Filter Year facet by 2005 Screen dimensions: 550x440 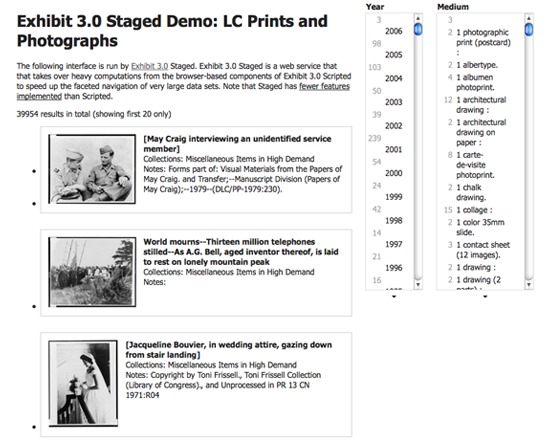click(x=394, y=55)
